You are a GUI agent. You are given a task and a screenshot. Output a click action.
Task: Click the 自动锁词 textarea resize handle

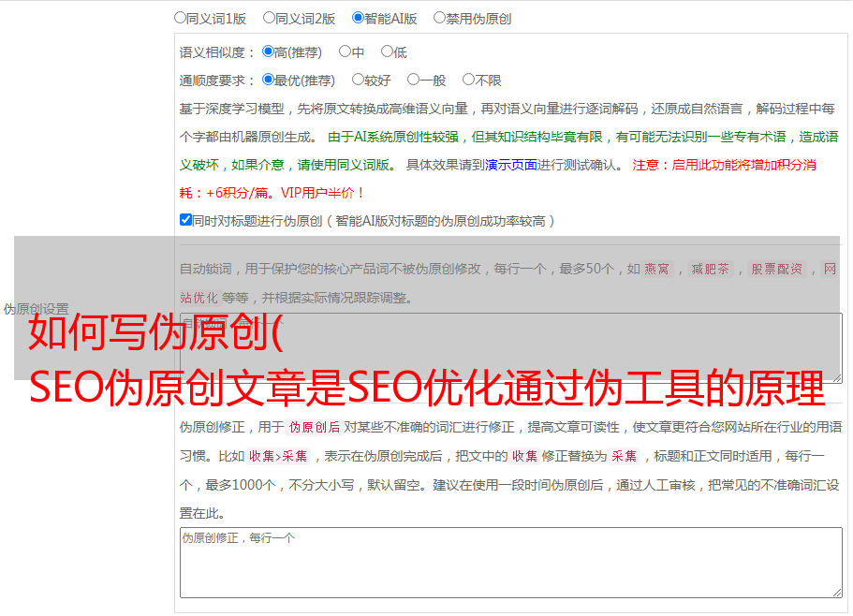tap(836, 377)
